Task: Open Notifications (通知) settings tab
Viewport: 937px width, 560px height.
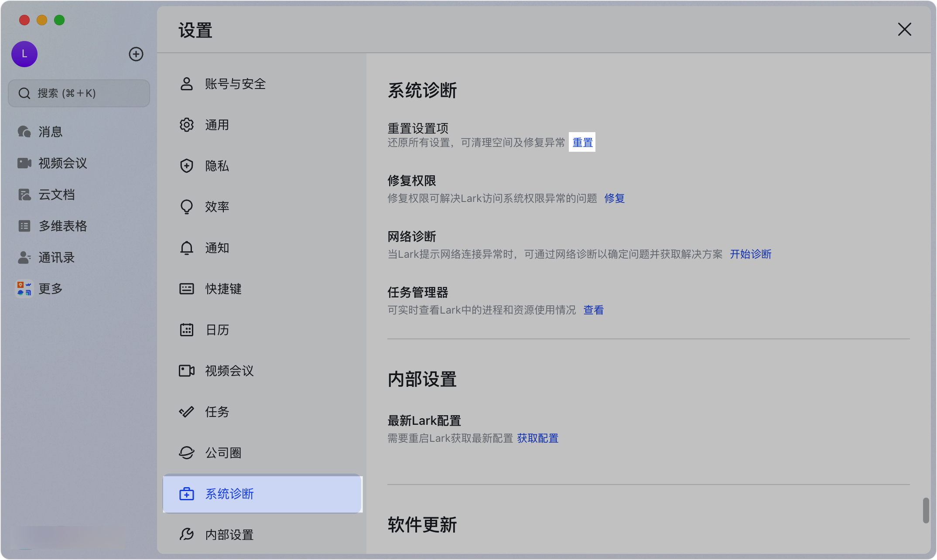Action: [217, 248]
